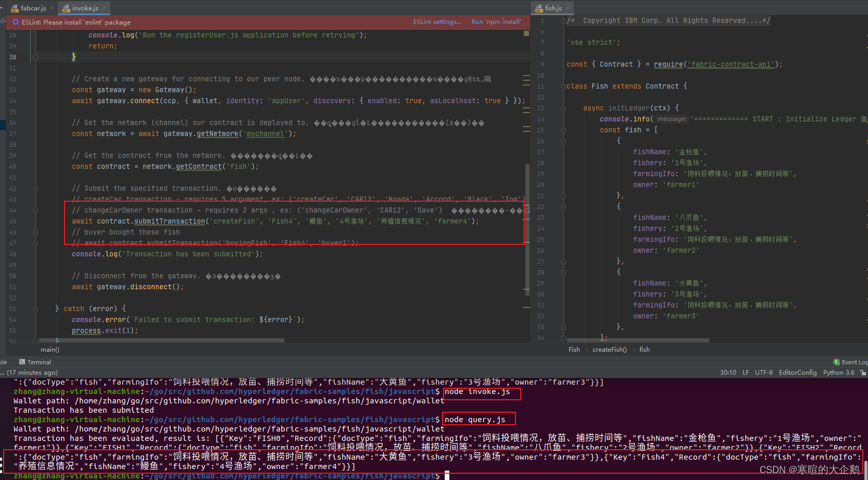The width and height of the screenshot is (868, 480).
Task: Click 'fabric-contract-api' require string in fish.js
Action: click(731, 65)
